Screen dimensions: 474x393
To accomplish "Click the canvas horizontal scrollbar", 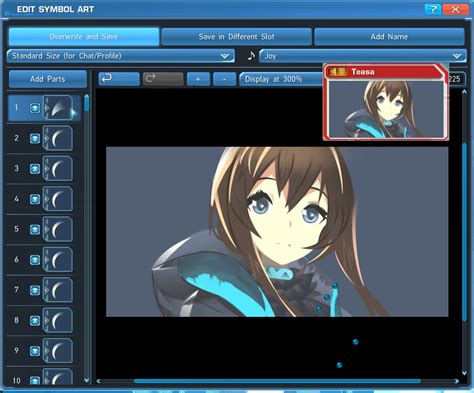I will (277, 381).
